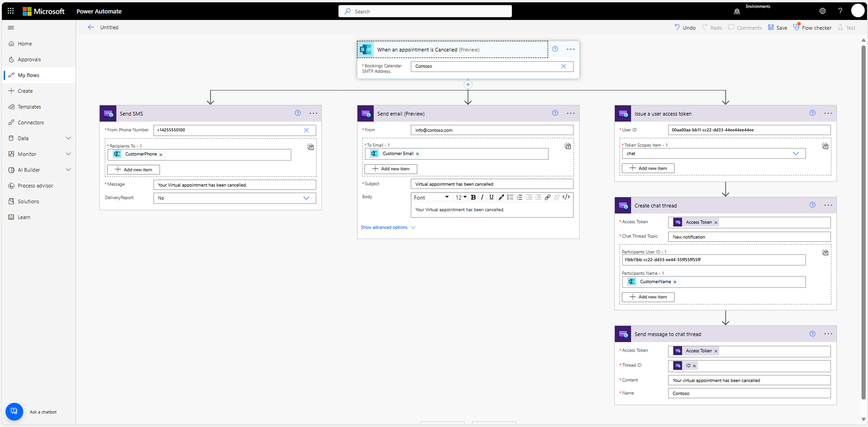Open the trigger card's ellipsis menu
The height and width of the screenshot is (427, 868).
(570, 49)
